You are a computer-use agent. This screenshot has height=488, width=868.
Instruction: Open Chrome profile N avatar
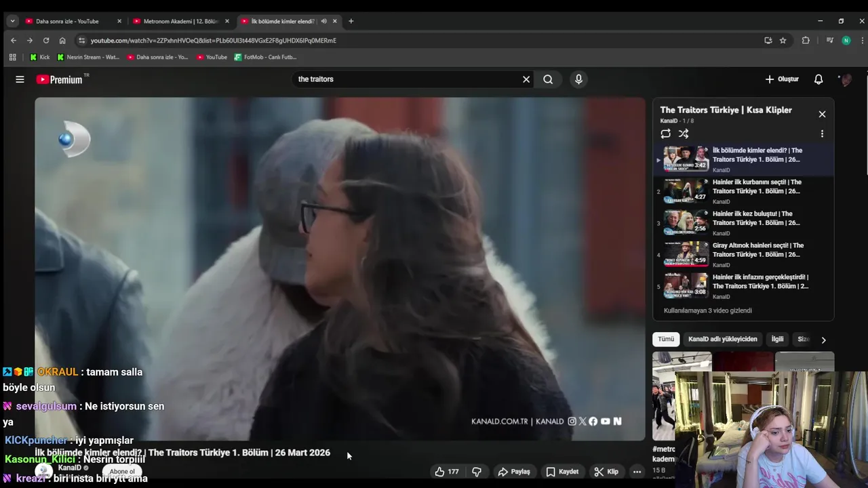click(x=846, y=41)
